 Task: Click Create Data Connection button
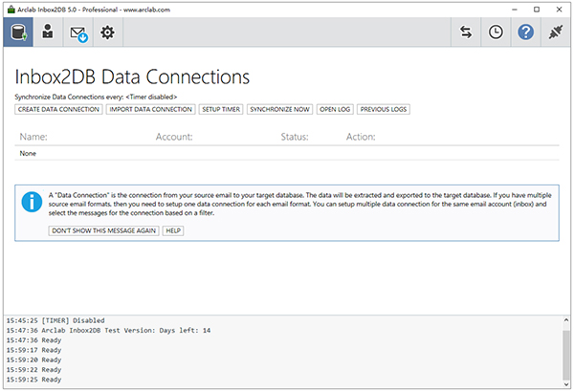coord(58,109)
